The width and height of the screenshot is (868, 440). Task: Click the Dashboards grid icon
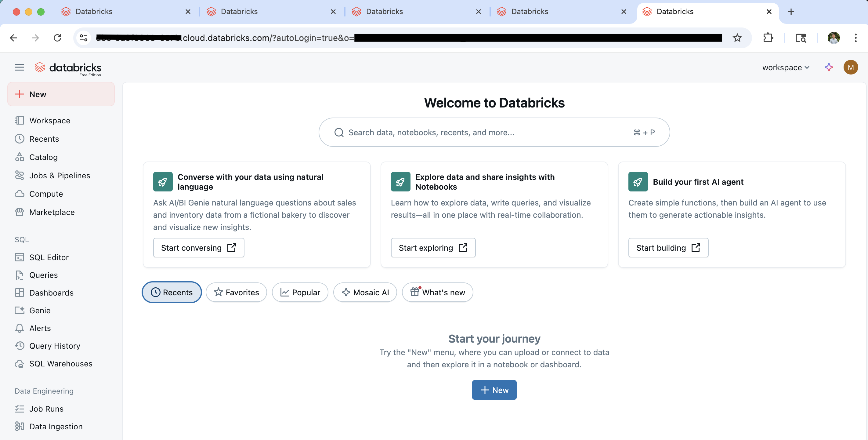point(20,293)
